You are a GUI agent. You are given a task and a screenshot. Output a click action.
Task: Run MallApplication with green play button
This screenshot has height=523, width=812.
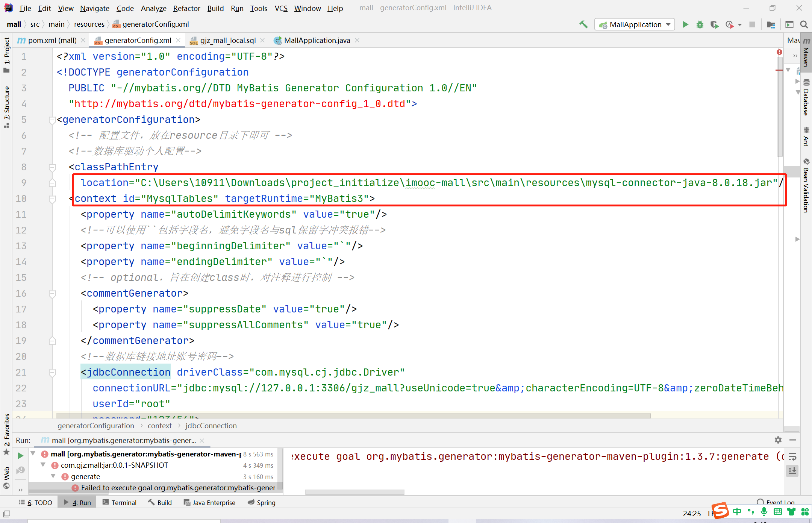(x=685, y=24)
